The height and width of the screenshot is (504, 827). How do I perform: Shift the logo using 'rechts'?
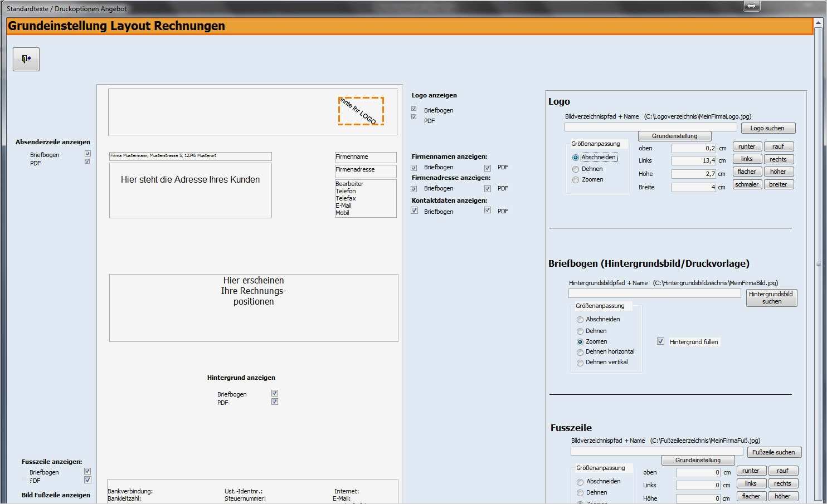(779, 158)
